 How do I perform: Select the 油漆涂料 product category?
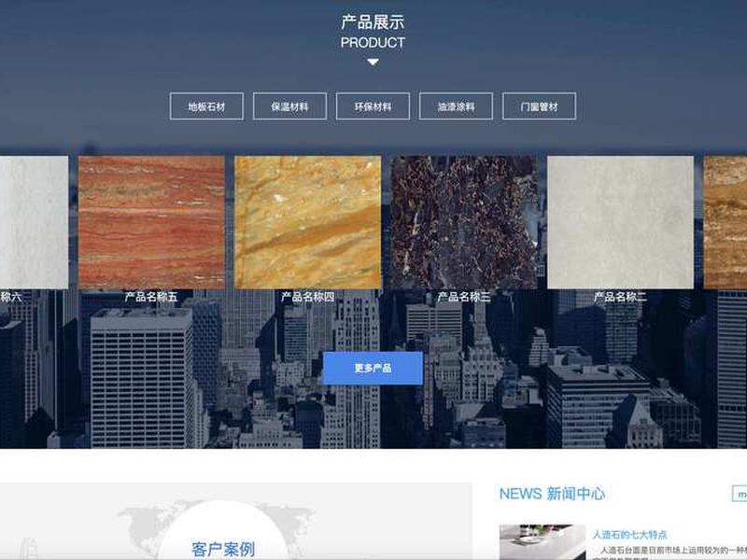(x=456, y=106)
